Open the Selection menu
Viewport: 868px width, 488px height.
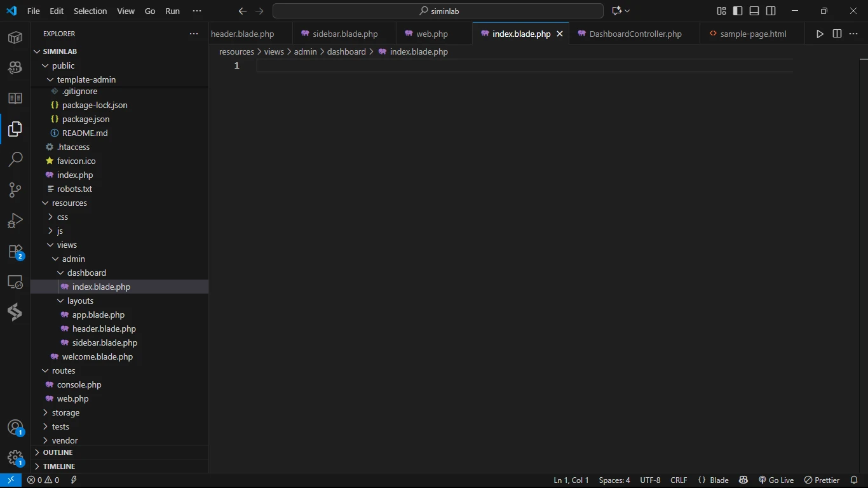pyautogui.click(x=90, y=11)
